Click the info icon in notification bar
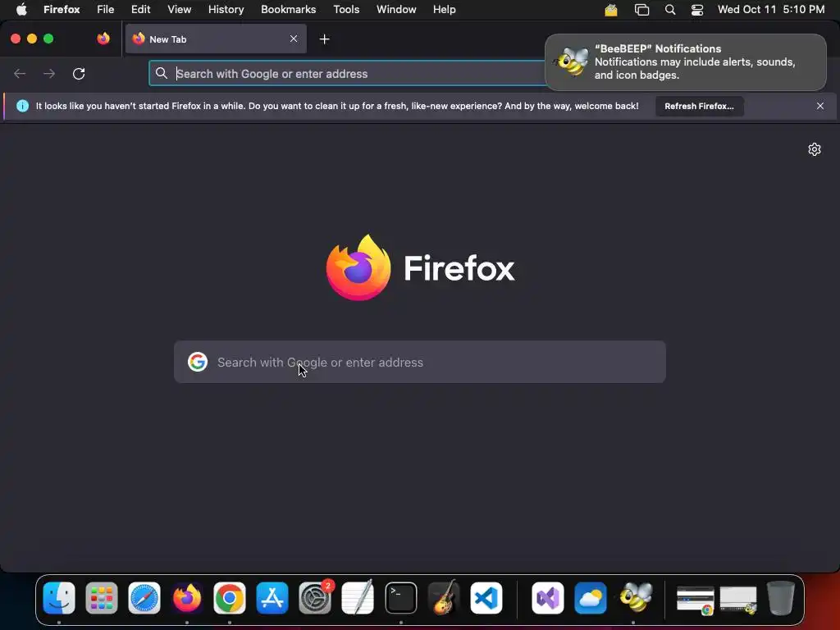 [x=22, y=106]
